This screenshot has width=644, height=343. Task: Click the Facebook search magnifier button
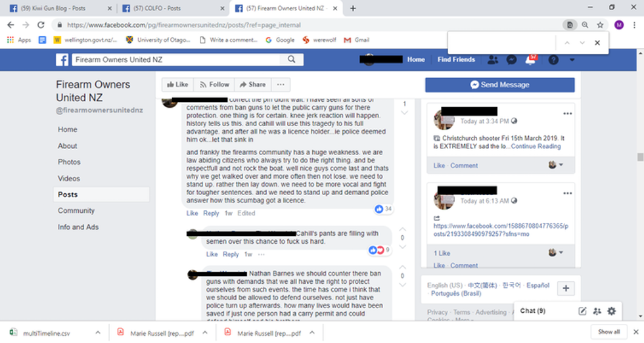click(292, 60)
